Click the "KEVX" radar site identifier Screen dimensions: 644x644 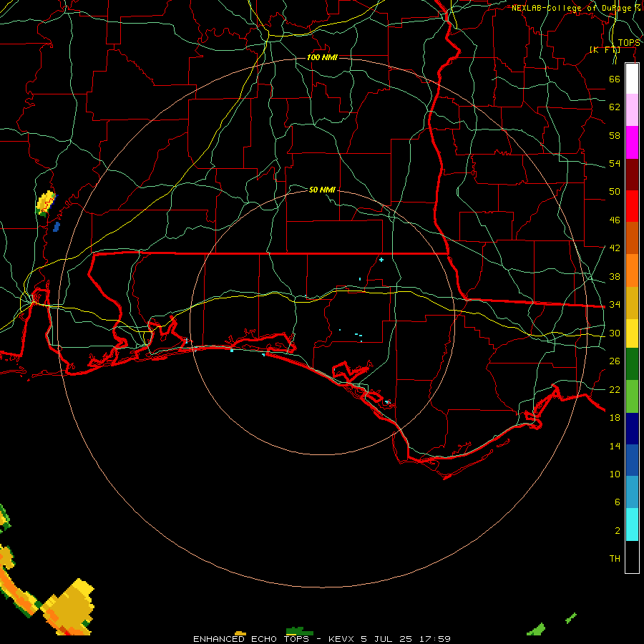(341, 639)
